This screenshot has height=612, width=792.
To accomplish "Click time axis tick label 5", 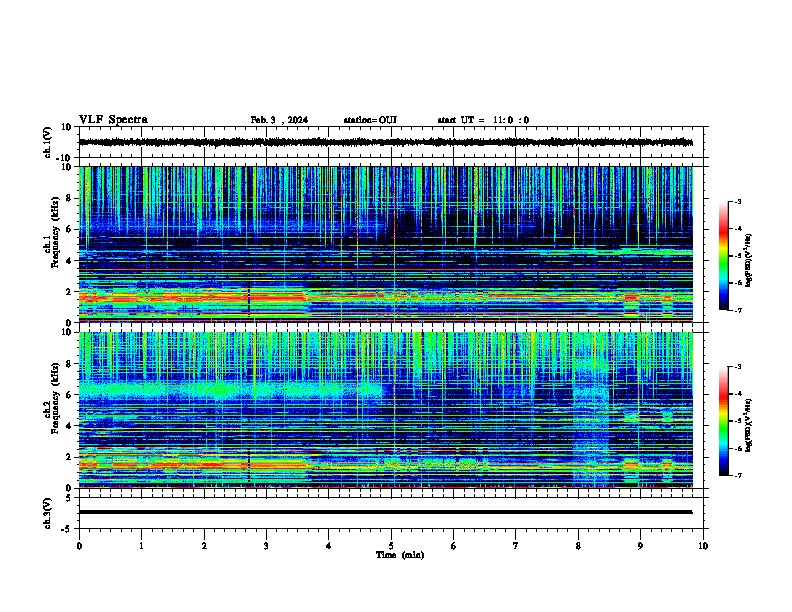I will tap(391, 546).
